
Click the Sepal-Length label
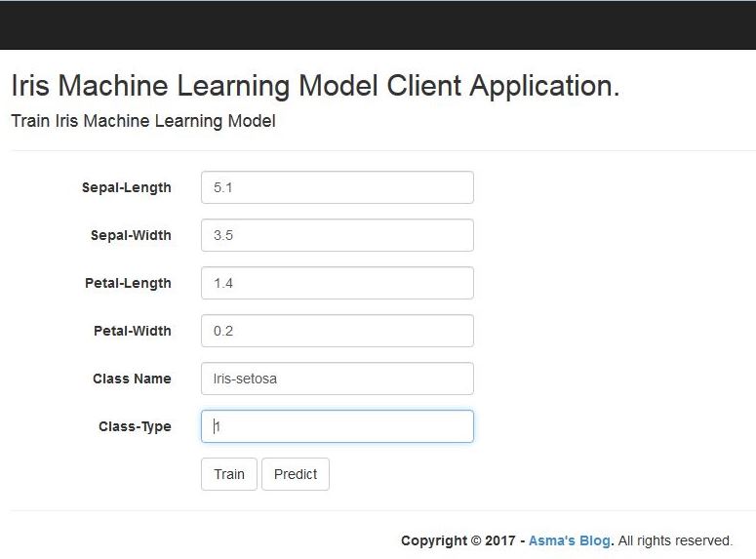(x=127, y=187)
